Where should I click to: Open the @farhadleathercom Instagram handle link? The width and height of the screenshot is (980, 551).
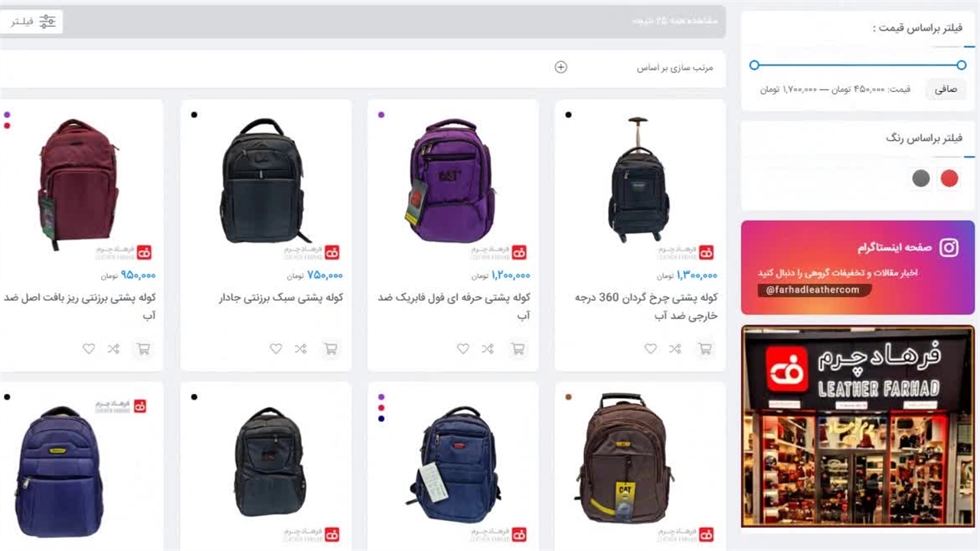[x=813, y=290]
